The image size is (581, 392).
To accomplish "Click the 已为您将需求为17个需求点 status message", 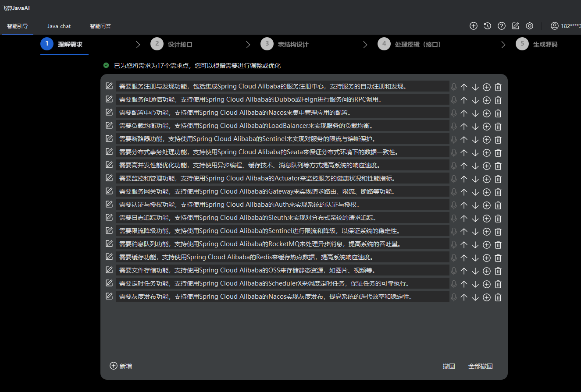I will (x=197, y=66).
